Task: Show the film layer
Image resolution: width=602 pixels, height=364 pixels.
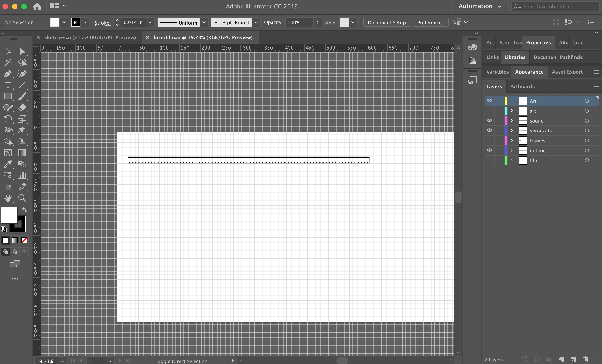Action: tap(489, 160)
